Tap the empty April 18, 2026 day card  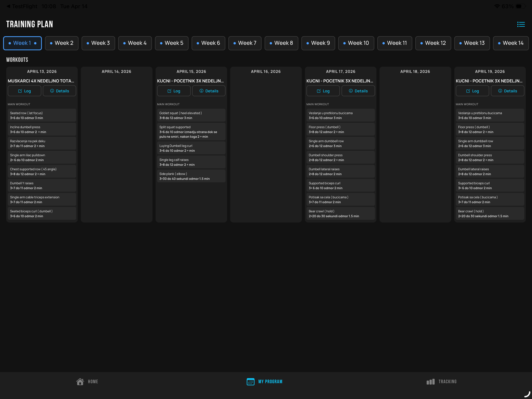tap(415, 144)
